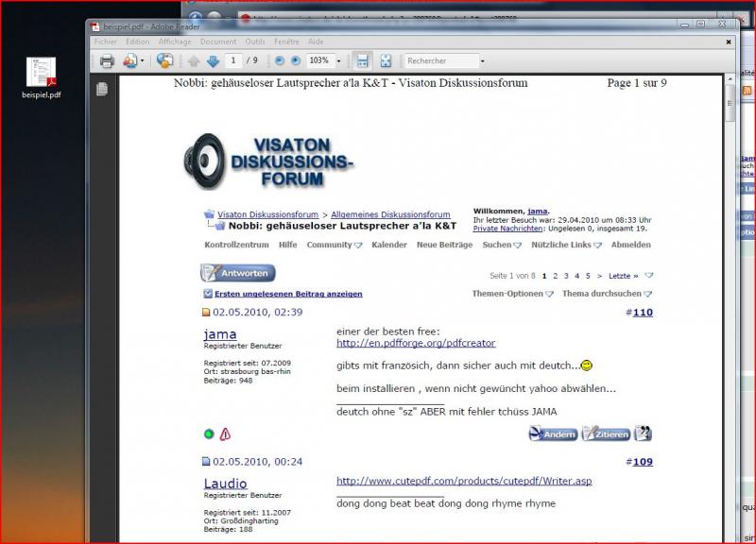Screen dimensions: 756x544
Task: Open the pdfforge.org/pdfcreator link
Action: 416,343
